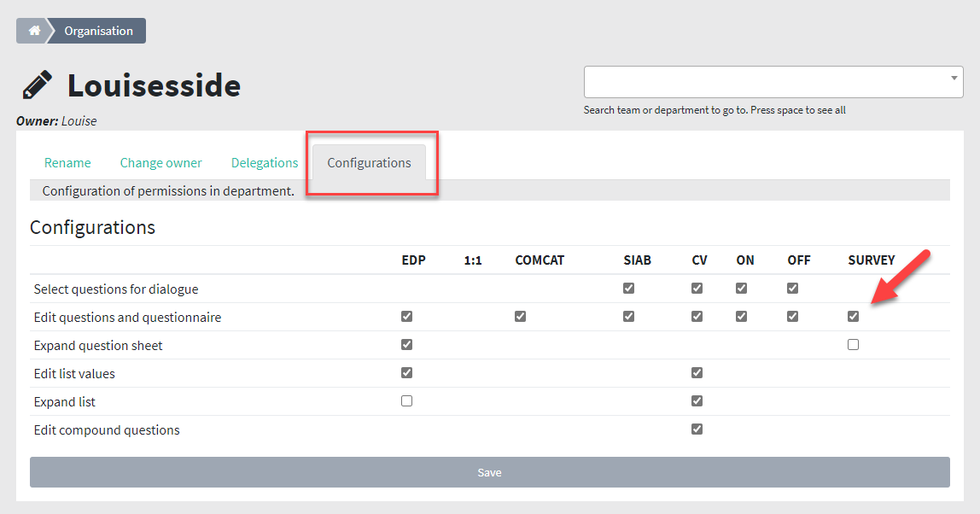The height and width of the screenshot is (514, 980).
Task: Click the Owner: Louise text
Action: 56,121
